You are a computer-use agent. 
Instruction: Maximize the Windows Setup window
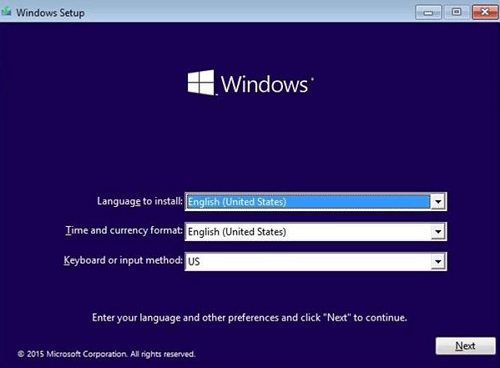click(456, 12)
